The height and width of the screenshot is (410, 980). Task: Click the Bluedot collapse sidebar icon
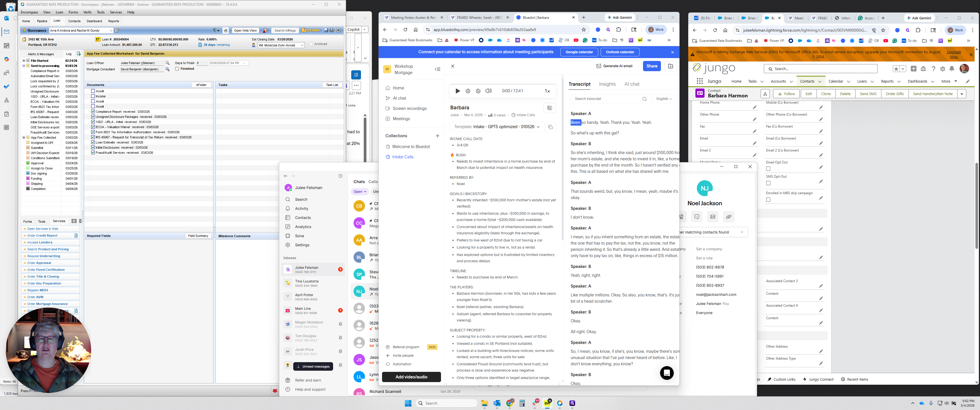438,69
